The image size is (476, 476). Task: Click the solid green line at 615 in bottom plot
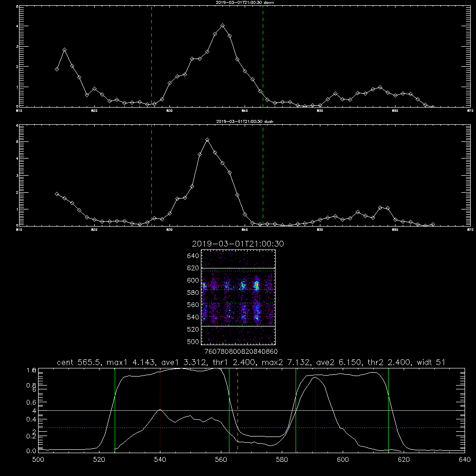[x=388, y=410]
